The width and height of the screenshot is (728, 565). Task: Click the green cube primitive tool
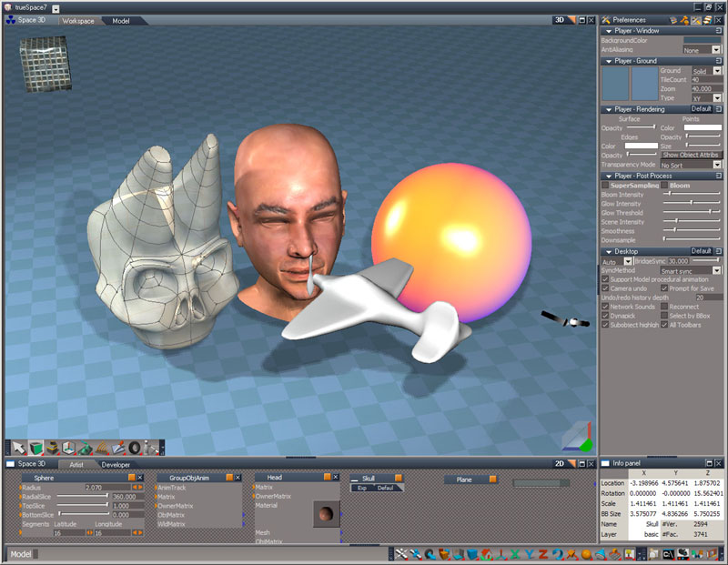[x=36, y=448]
